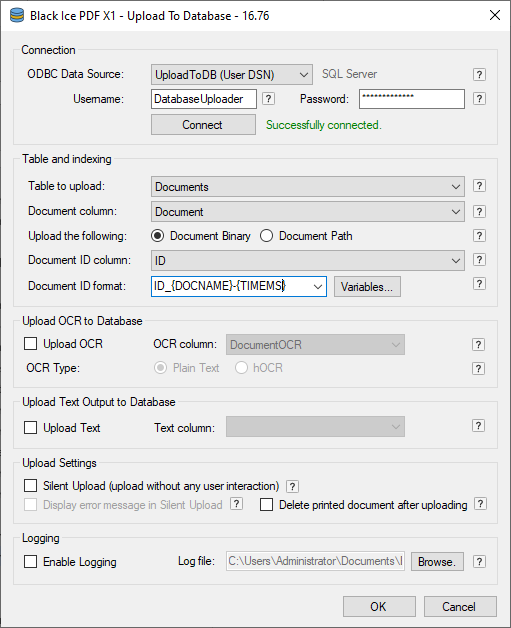Click help icon for Table to upload
Screen dimensions: 511x628
pos(479,186)
